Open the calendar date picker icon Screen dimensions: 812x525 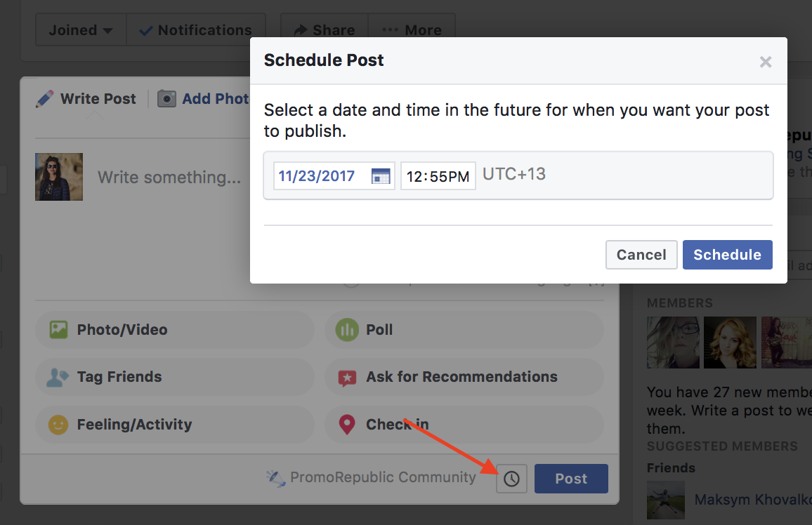(x=381, y=176)
